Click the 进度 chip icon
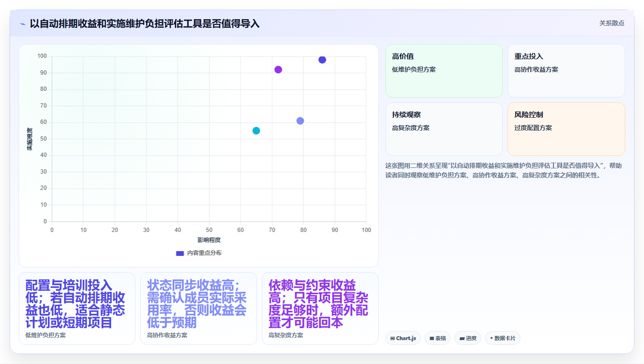The height and width of the screenshot is (364, 644). 462,338
